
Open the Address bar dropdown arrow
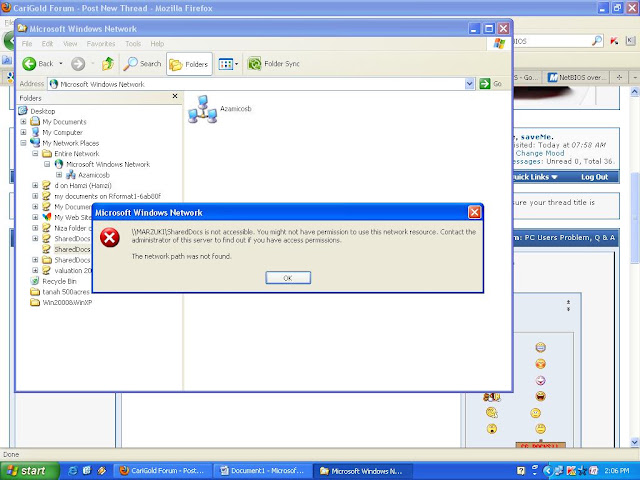pos(469,84)
